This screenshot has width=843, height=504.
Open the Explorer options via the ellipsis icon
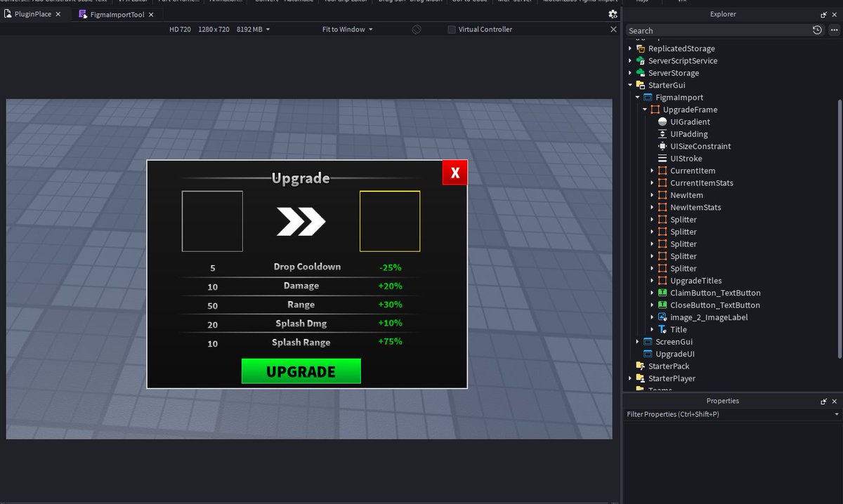coord(833,30)
